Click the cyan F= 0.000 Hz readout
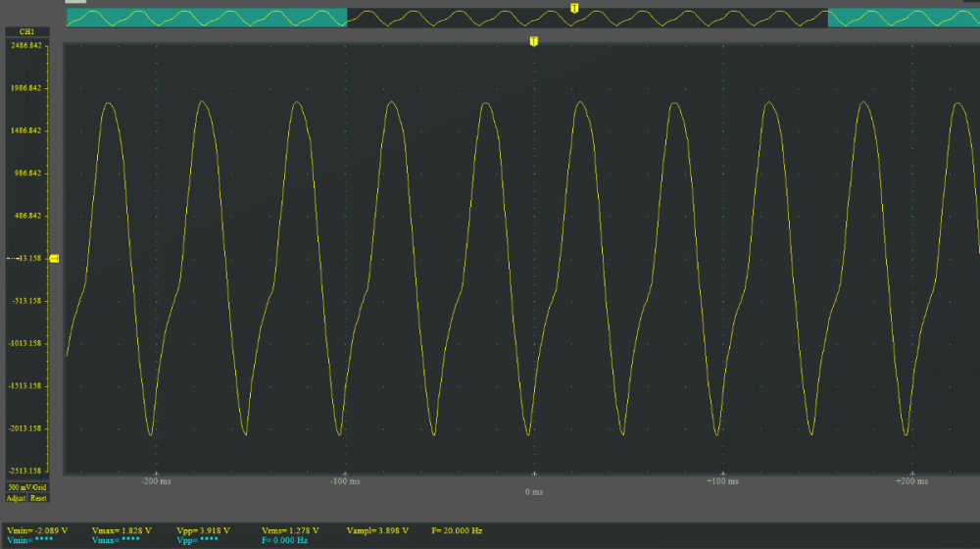This screenshot has width=980, height=549. point(284,540)
